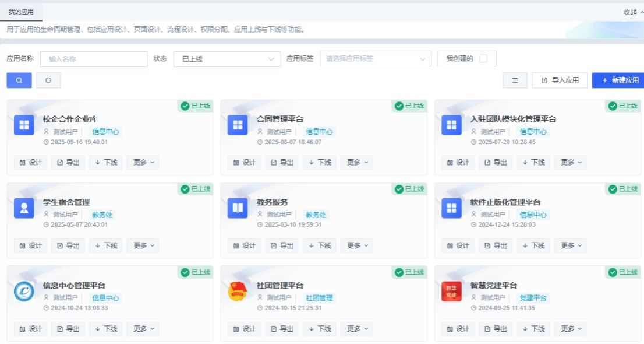The image size is (644, 344).
Task: Open the 智慧党建平台 red icon
Action: [451, 292]
